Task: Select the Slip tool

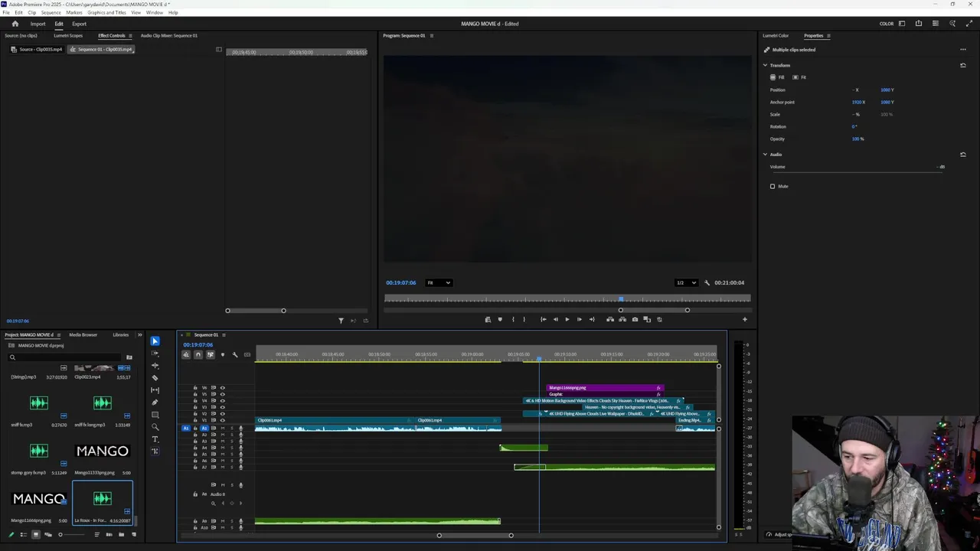Action: (x=155, y=390)
